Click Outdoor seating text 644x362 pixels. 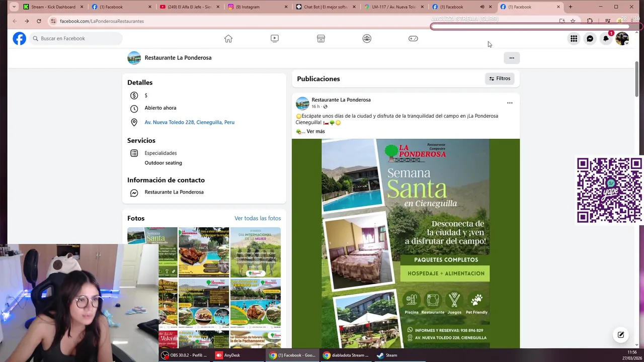click(163, 163)
